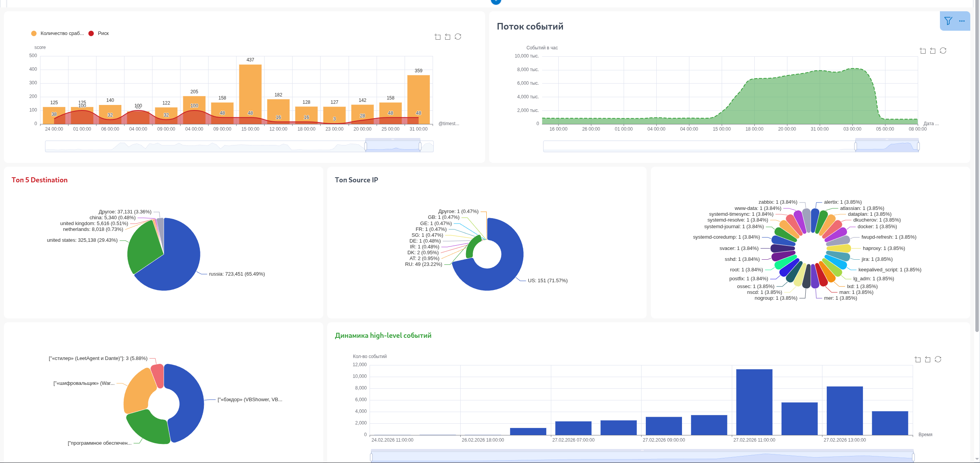The height and width of the screenshot is (463, 980).
Task: Open the filter icon on Поток событий panel
Action: [x=948, y=21]
